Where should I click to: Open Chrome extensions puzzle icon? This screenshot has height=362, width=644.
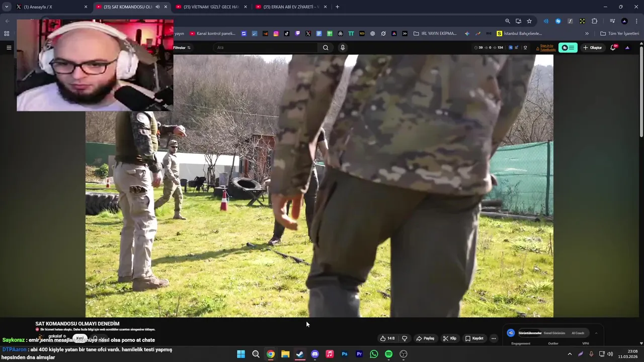click(x=594, y=21)
